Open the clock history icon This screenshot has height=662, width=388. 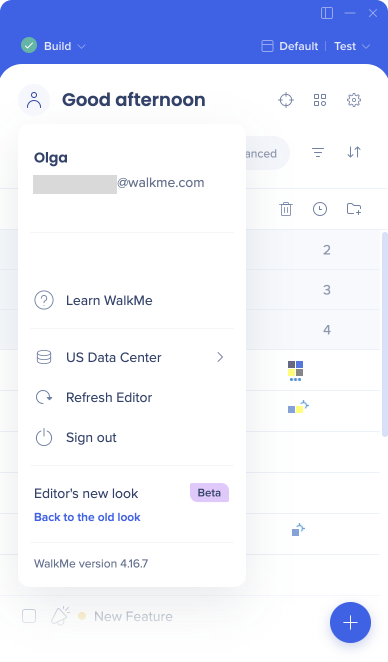pyautogui.click(x=320, y=209)
